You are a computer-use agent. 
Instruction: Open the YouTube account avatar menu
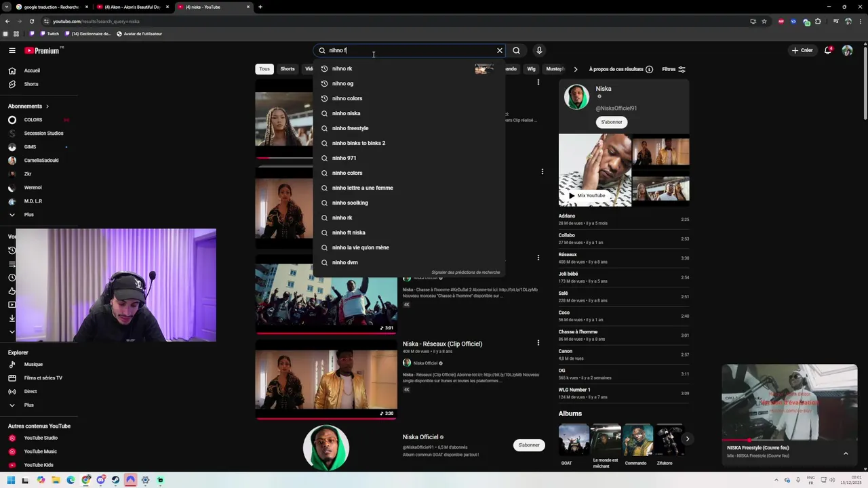[847, 50]
